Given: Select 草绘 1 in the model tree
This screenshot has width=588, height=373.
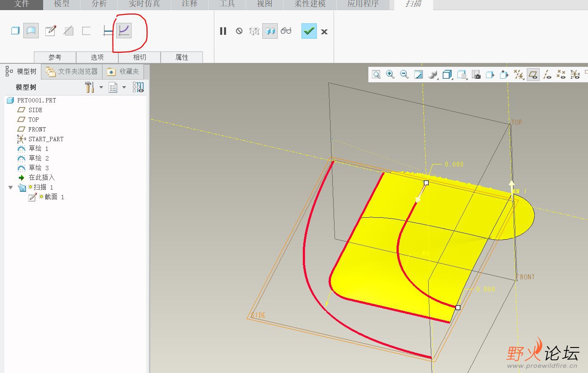Looking at the screenshot, I should pyautogui.click(x=38, y=149).
